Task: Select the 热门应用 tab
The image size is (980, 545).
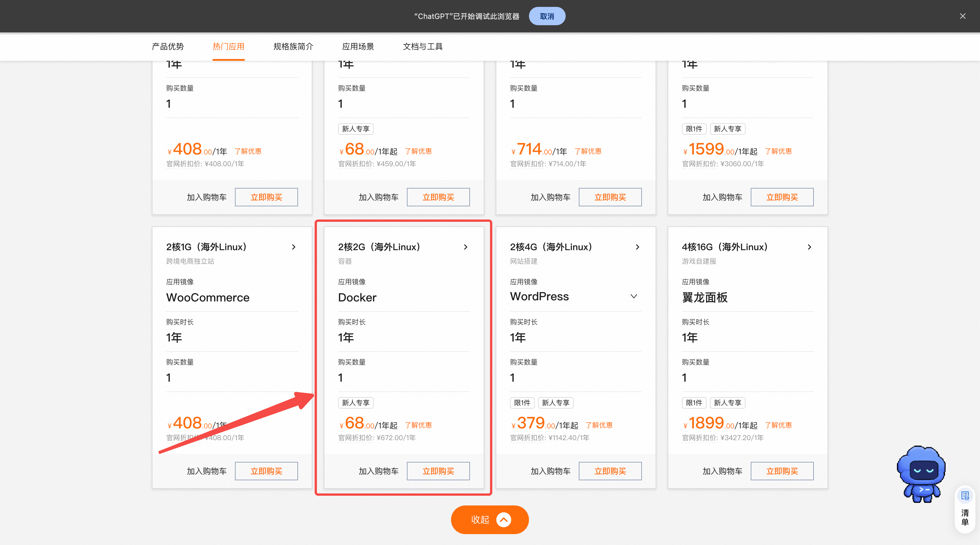Action: click(x=228, y=46)
